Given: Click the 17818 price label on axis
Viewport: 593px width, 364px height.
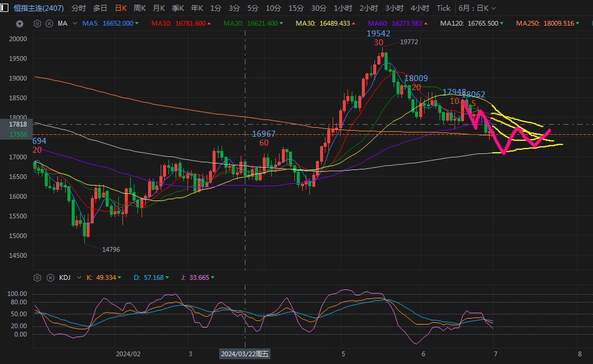Looking at the screenshot, I should (x=18, y=124).
